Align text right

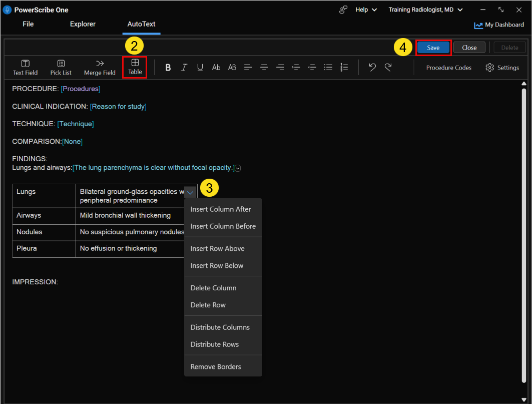280,68
